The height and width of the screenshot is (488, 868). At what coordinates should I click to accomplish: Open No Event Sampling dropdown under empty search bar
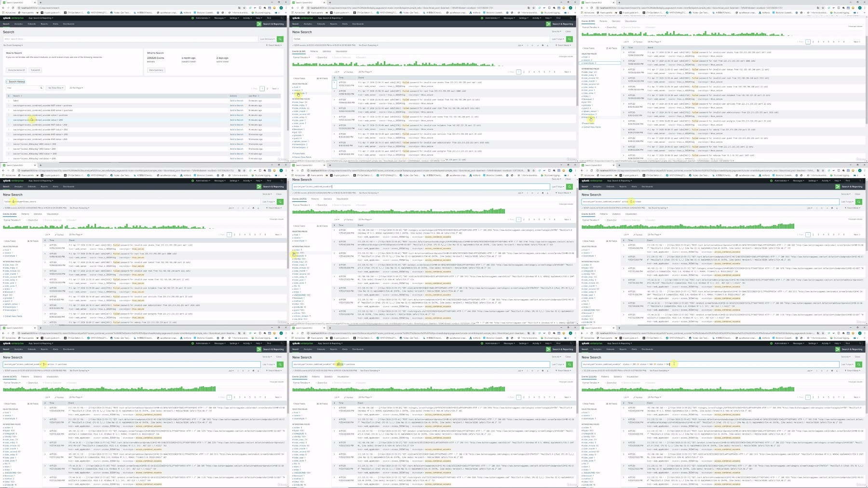coord(13,45)
